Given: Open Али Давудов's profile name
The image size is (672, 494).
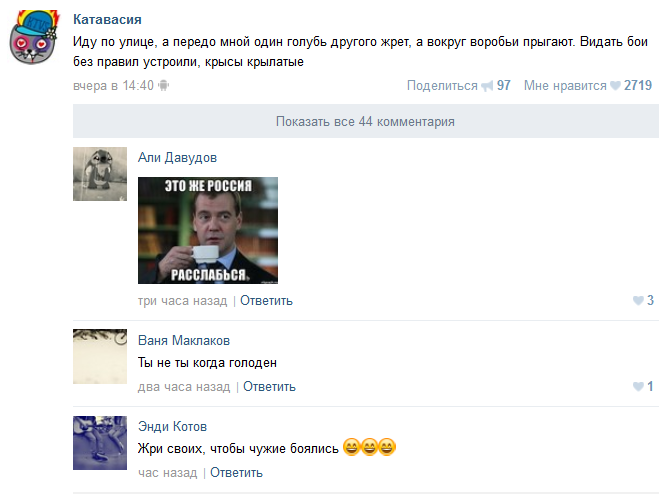Looking at the screenshot, I should [x=177, y=158].
